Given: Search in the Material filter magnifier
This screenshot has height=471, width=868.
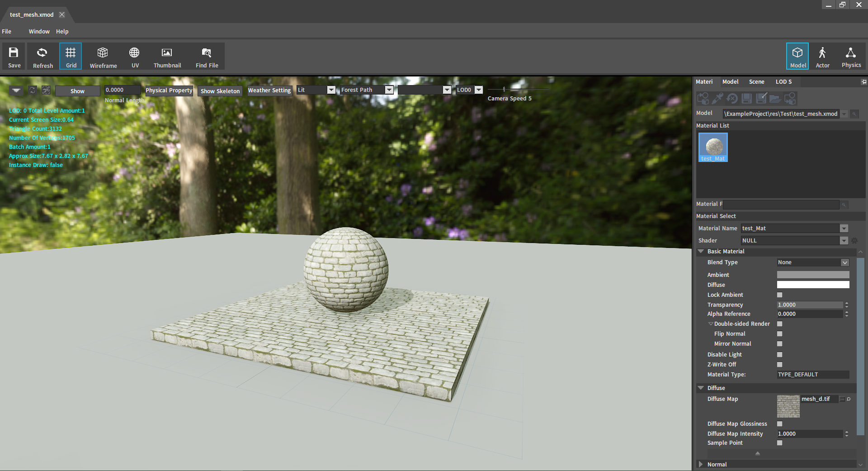Looking at the screenshot, I should (x=844, y=205).
